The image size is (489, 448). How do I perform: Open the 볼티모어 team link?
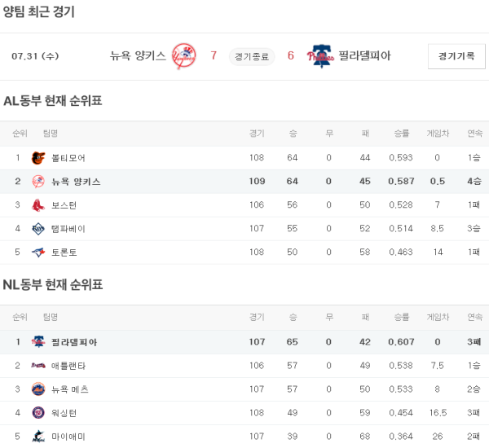click(x=68, y=158)
